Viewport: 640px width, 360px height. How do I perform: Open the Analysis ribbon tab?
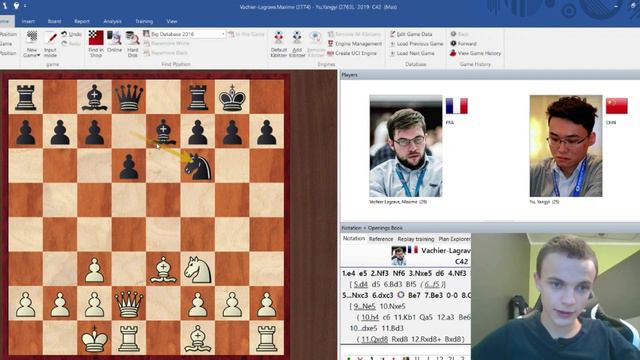click(112, 21)
